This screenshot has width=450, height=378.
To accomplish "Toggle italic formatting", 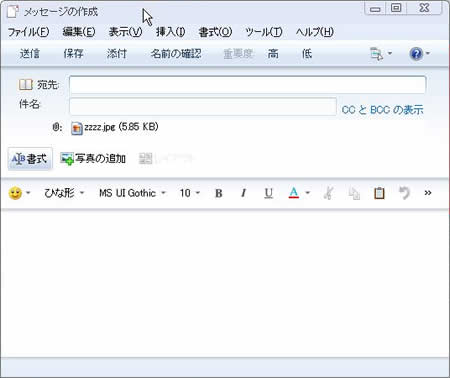I will (244, 193).
